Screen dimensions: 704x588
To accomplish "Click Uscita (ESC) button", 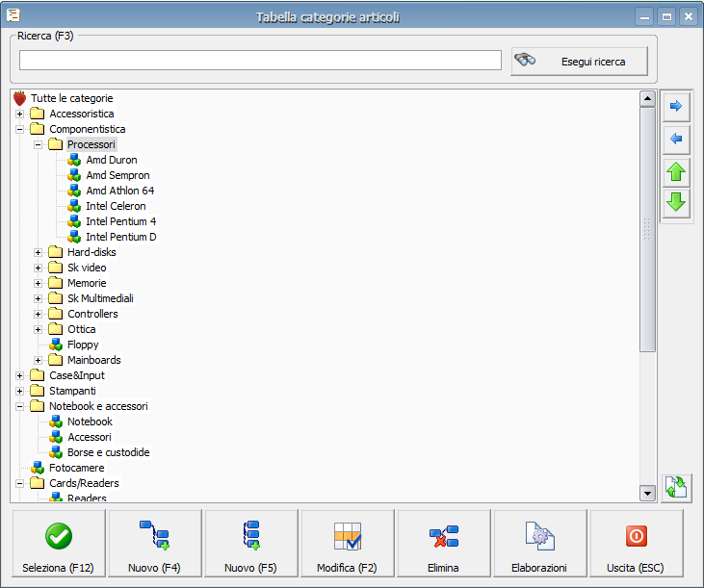I will point(636,543).
